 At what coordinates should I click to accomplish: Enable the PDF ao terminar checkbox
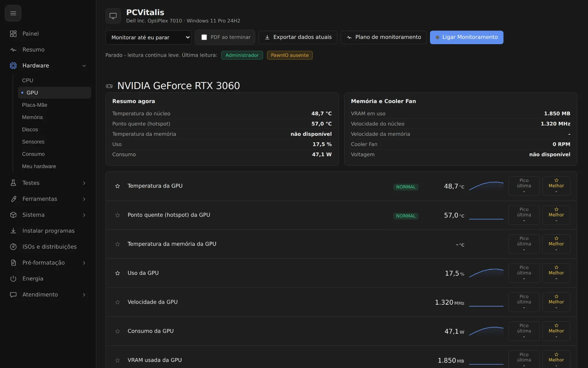pos(204,37)
